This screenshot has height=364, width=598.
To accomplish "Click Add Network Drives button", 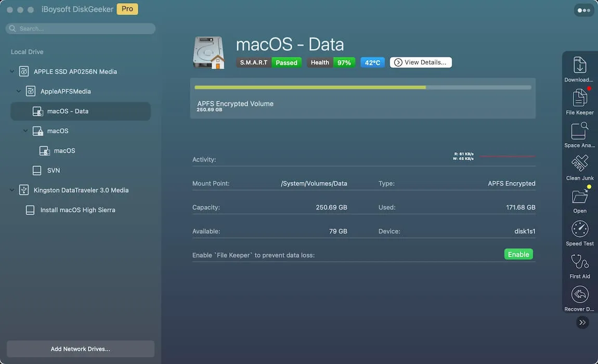I will coord(81,349).
